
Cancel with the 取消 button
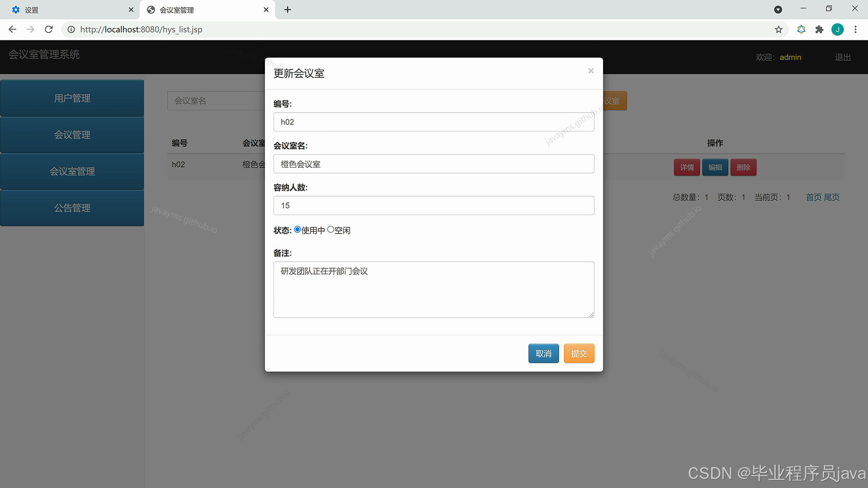click(543, 353)
